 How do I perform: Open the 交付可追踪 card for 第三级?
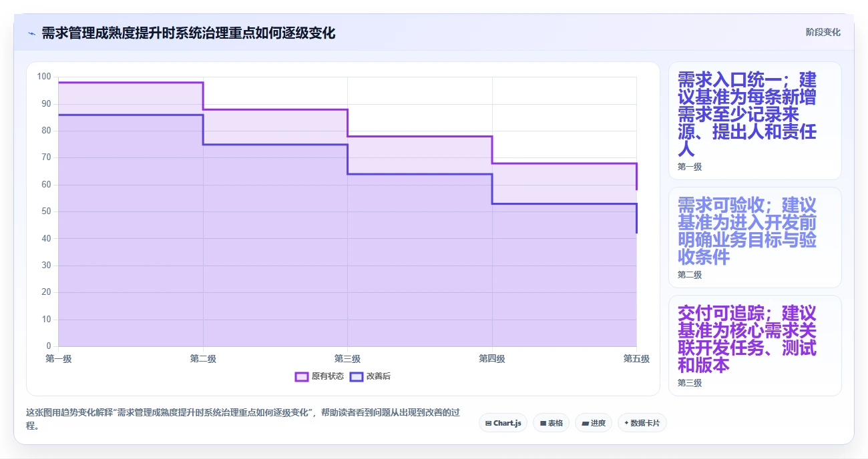click(755, 346)
